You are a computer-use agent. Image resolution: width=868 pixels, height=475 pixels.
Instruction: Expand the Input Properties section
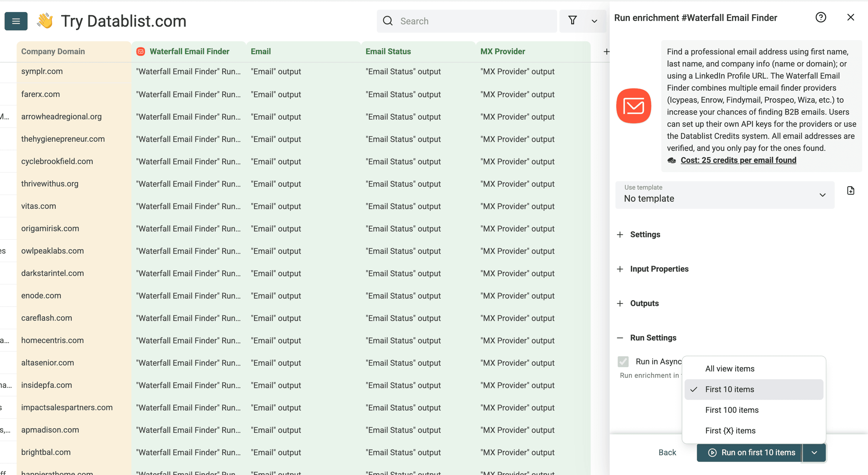click(x=652, y=269)
